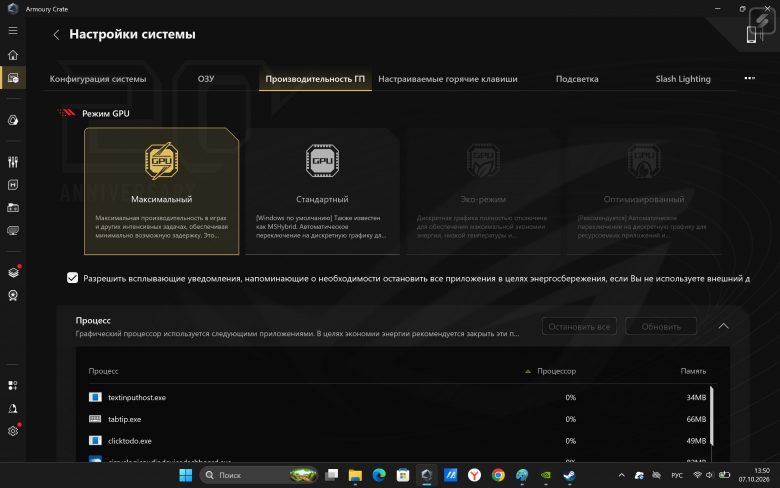This screenshot has height=488, width=780.
Task: Click the Процесс column header in table
Action: (x=103, y=371)
